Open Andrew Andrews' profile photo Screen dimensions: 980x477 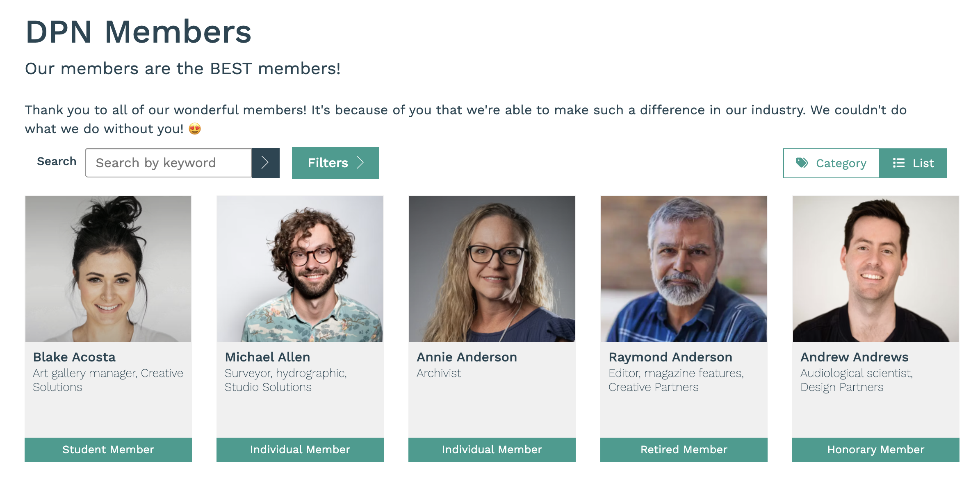(876, 269)
